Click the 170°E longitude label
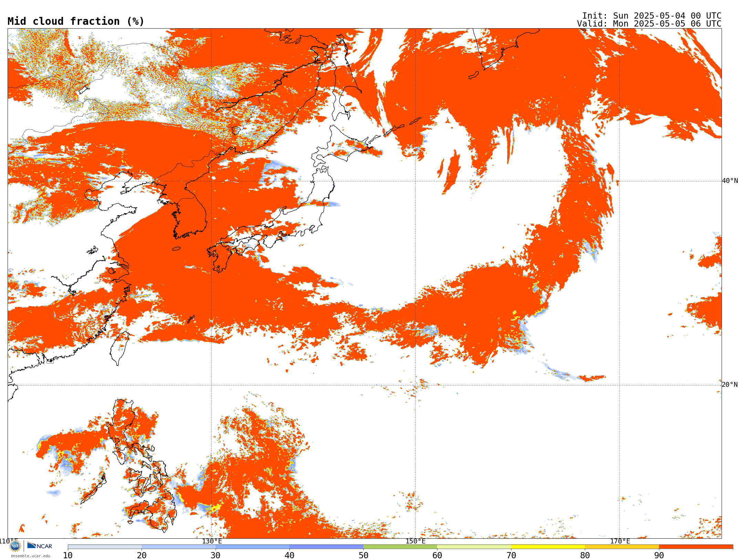Image resolution: width=744 pixels, height=560 pixels. 620,541
